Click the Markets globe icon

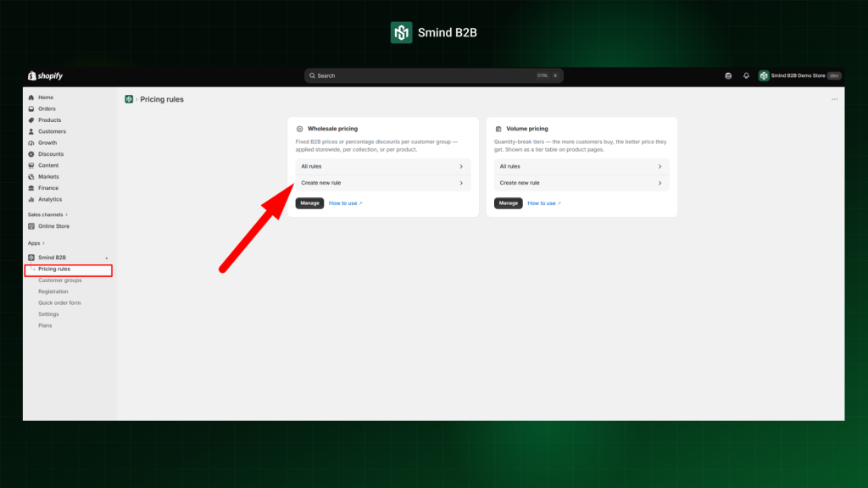(x=31, y=177)
